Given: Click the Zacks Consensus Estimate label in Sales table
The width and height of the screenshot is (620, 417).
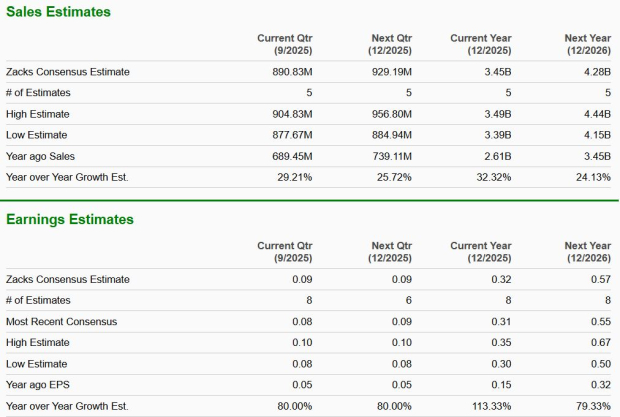Looking at the screenshot, I should coord(68,72).
